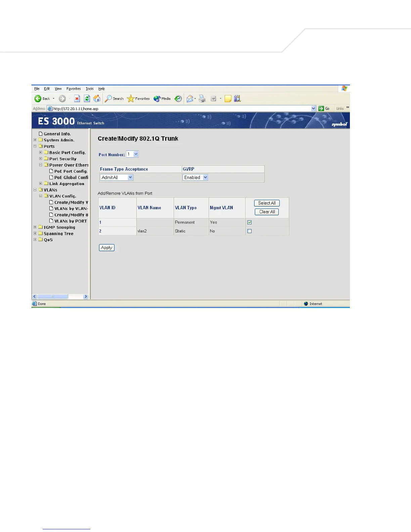The height and width of the screenshot is (532, 411).
Task: Collapse the VLAN Config. node
Action: point(41,196)
